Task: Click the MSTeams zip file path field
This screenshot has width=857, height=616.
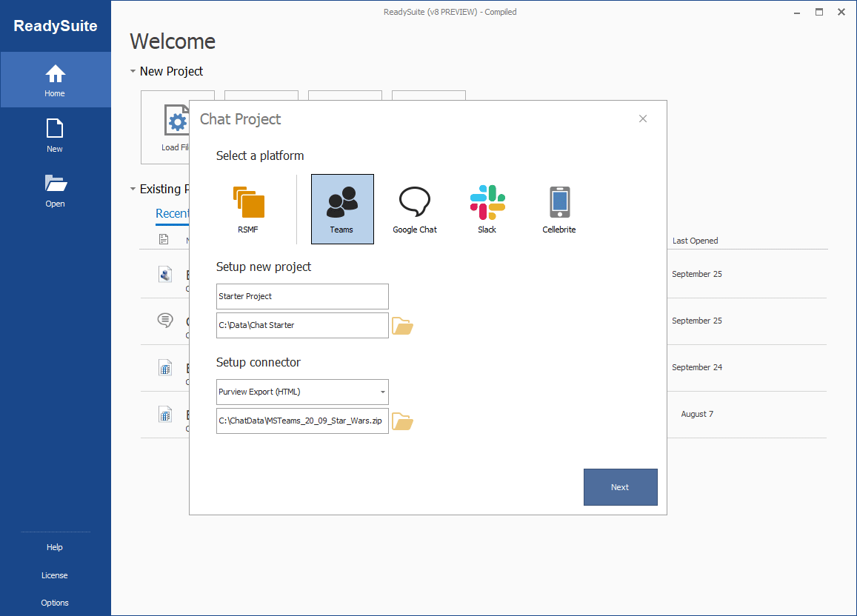Action: coord(302,421)
